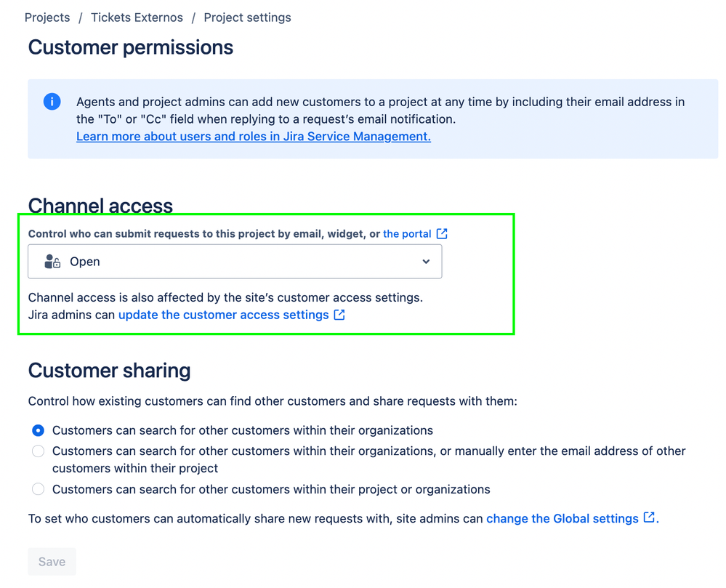
Task: Click external link icon next to the portal
Action: pyautogui.click(x=442, y=233)
